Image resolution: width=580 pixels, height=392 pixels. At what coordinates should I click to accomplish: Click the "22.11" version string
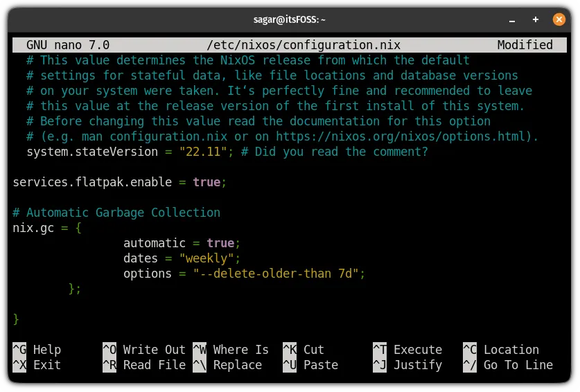tap(203, 152)
